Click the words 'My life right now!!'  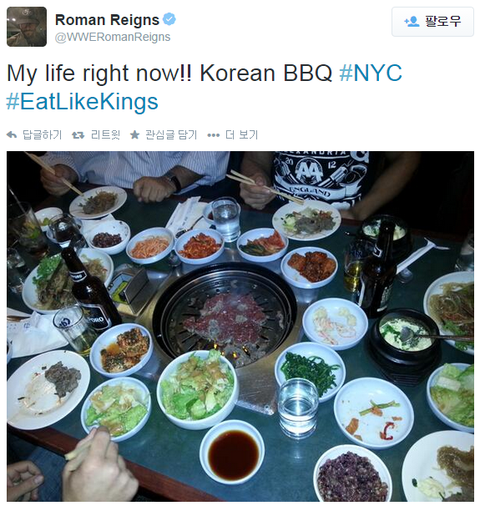coord(99,73)
